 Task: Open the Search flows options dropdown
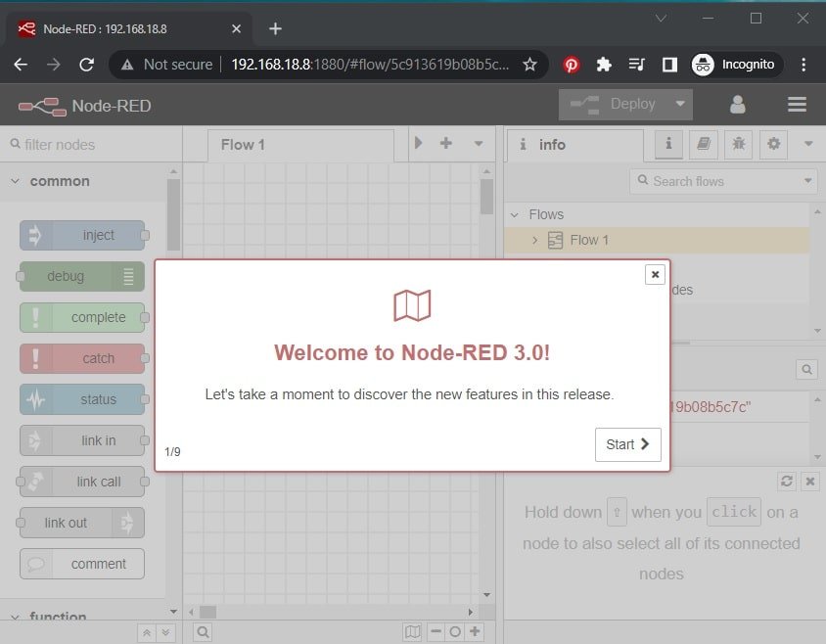click(808, 181)
